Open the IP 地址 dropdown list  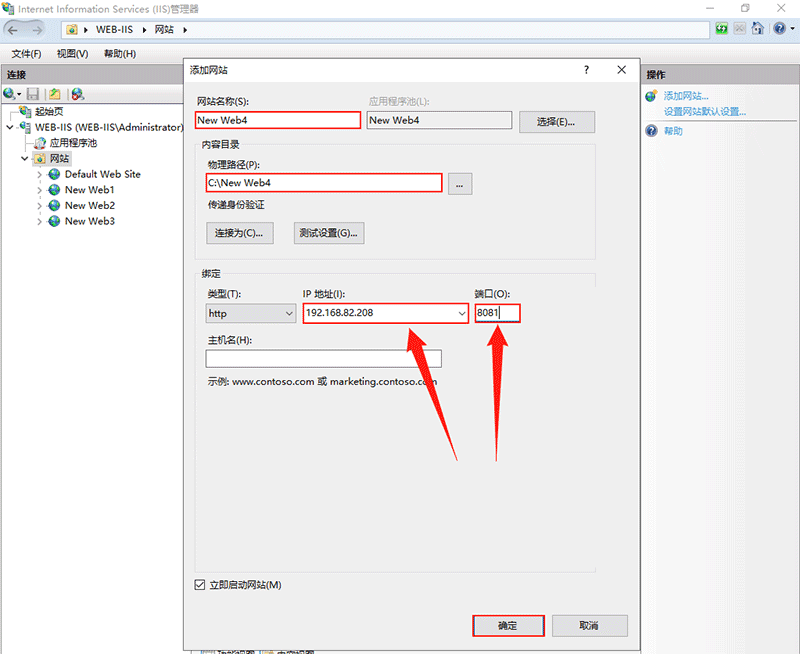(461, 314)
